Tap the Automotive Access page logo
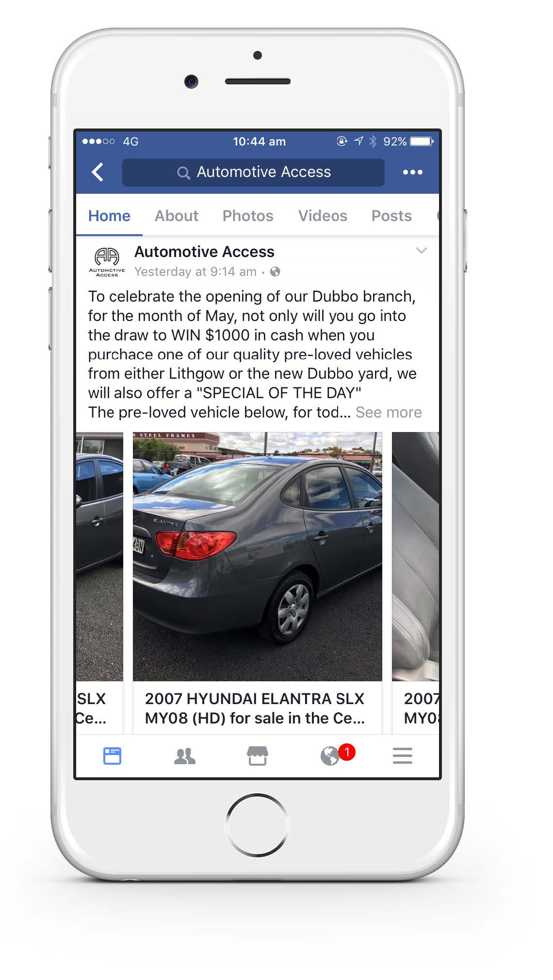This screenshot has width=553, height=980. tap(107, 262)
